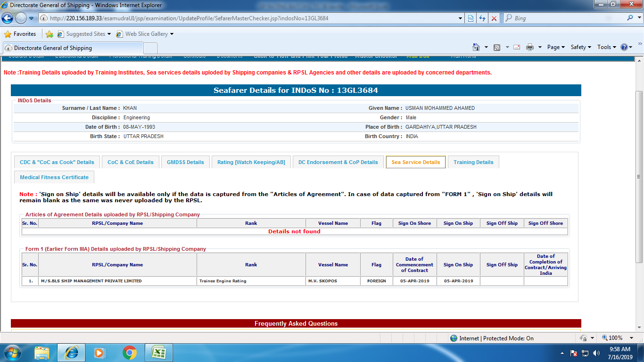
Task: Click the Web Slice Gallery link
Action: (x=146, y=34)
